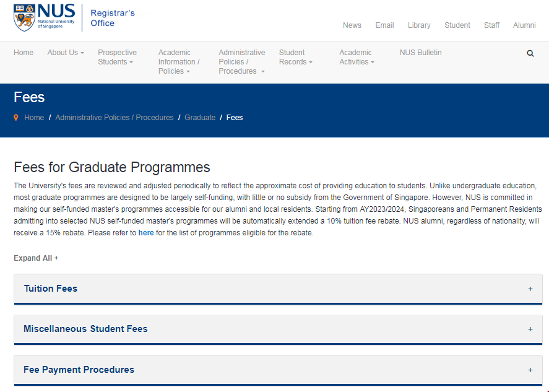
Task: Expand the Tuition Fees section
Action: pyautogui.click(x=51, y=289)
